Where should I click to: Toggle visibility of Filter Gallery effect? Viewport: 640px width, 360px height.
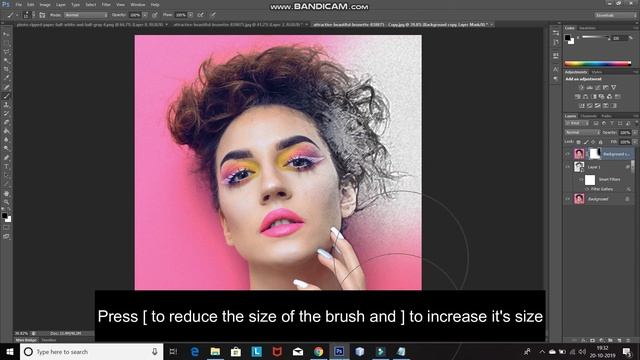pos(587,189)
